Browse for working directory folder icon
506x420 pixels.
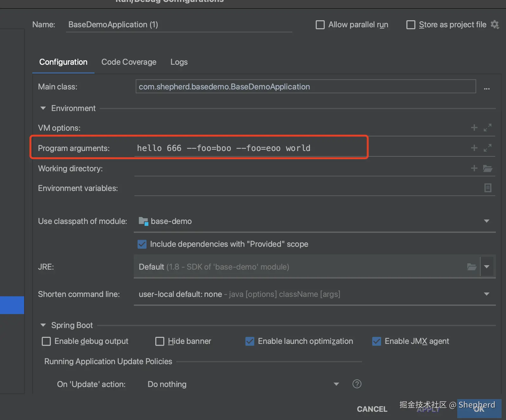488,168
